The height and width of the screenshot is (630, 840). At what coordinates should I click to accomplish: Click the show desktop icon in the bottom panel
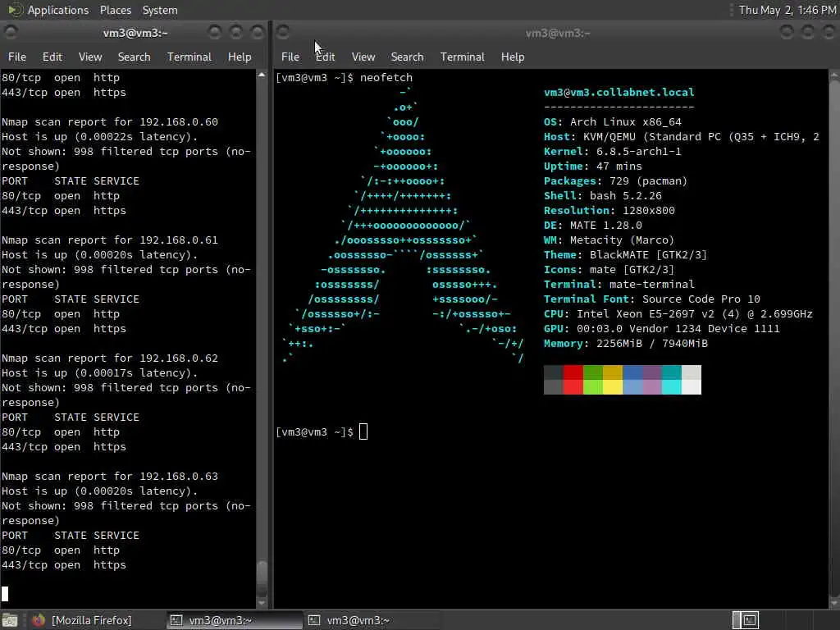point(10,620)
